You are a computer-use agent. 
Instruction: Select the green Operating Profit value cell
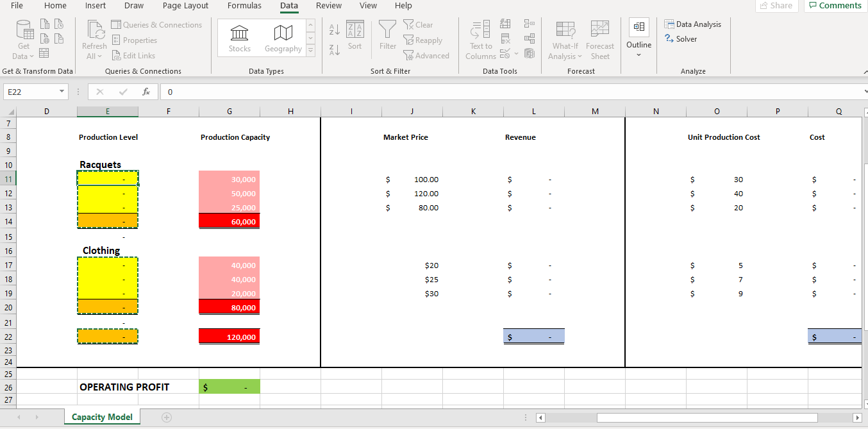tap(230, 387)
